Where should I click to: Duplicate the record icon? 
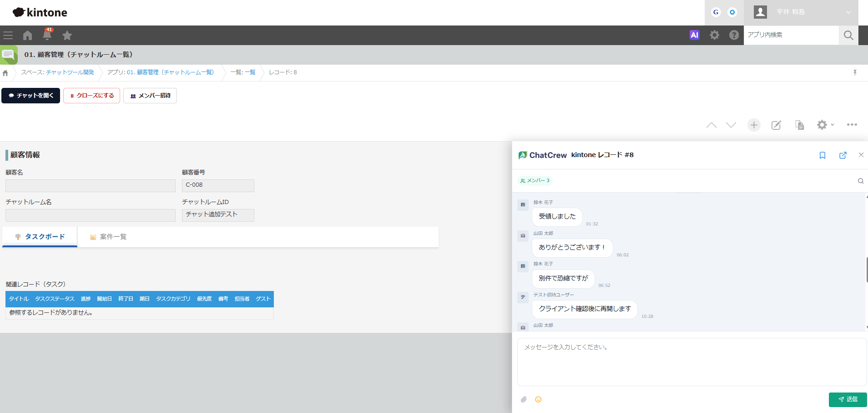coord(799,125)
